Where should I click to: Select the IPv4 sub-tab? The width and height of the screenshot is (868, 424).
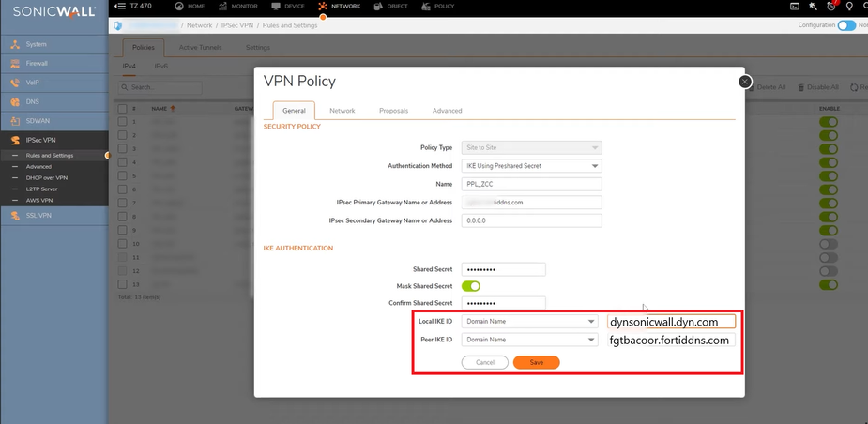coord(129,67)
